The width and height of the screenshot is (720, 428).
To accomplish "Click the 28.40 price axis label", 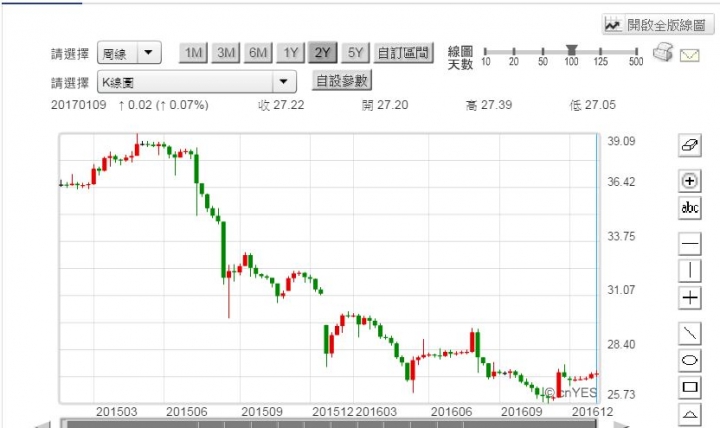I will [x=621, y=344].
